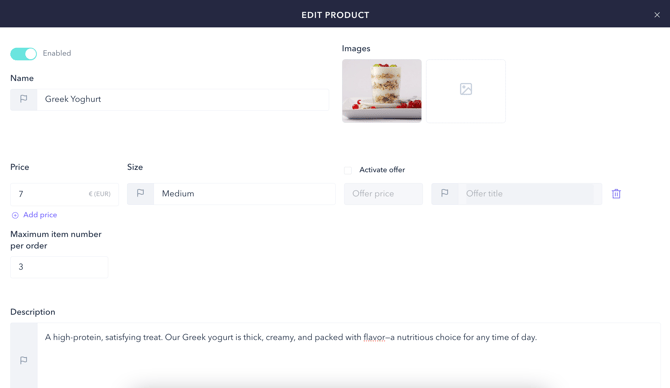Viewport: 670px width, 388px height.
Task: Select the Greek yoghurt product image thumbnail
Action: click(382, 91)
